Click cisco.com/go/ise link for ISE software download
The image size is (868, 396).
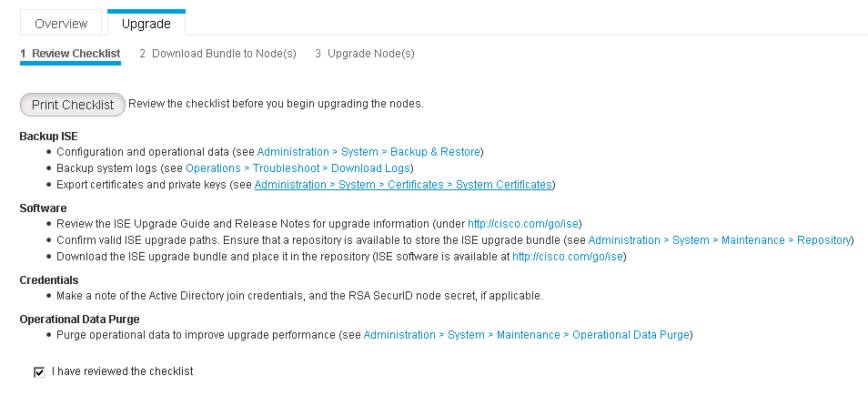coord(569,257)
